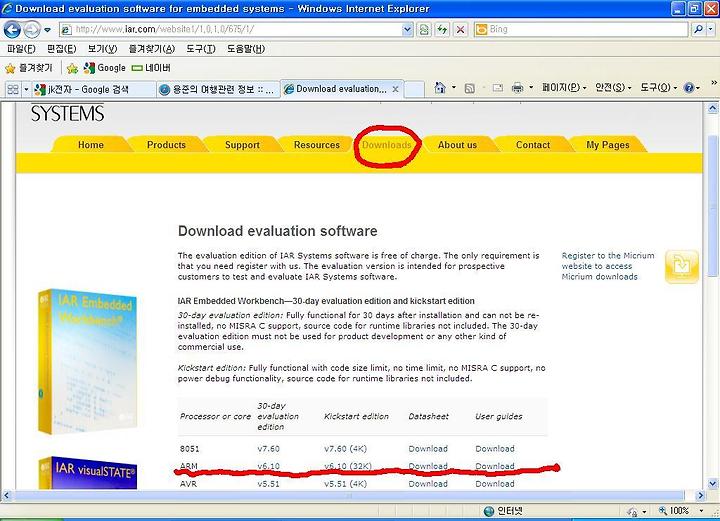Open the 도구(T) menu

(201, 49)
